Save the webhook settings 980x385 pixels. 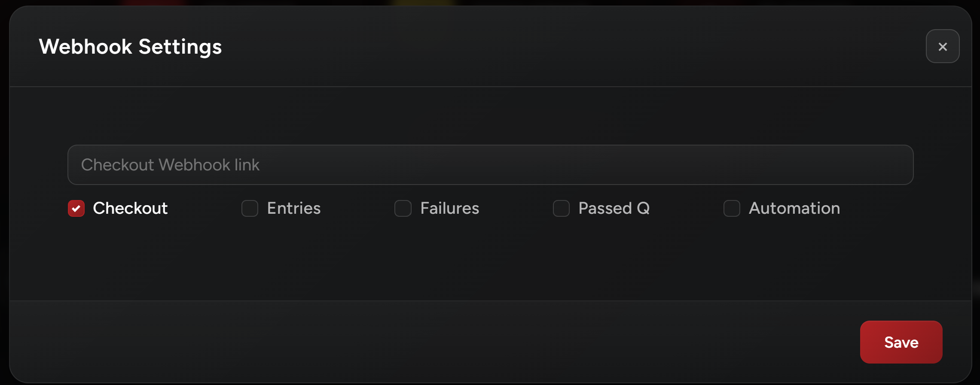click(901, 342)
